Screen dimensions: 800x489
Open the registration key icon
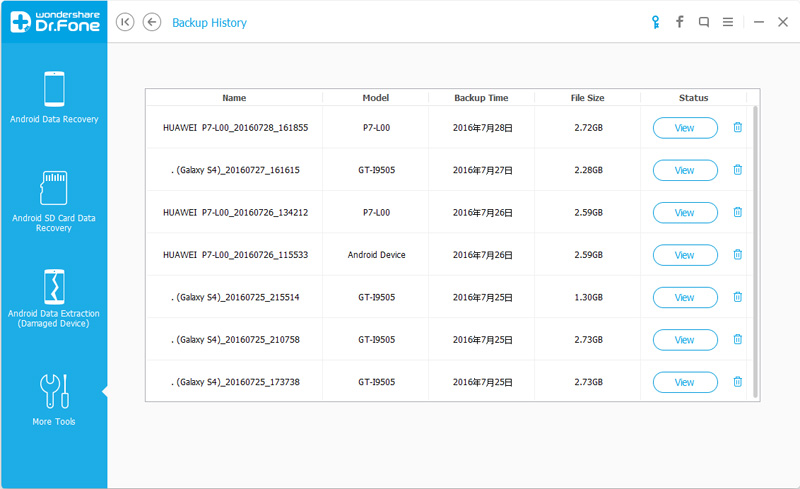[656, 22]
